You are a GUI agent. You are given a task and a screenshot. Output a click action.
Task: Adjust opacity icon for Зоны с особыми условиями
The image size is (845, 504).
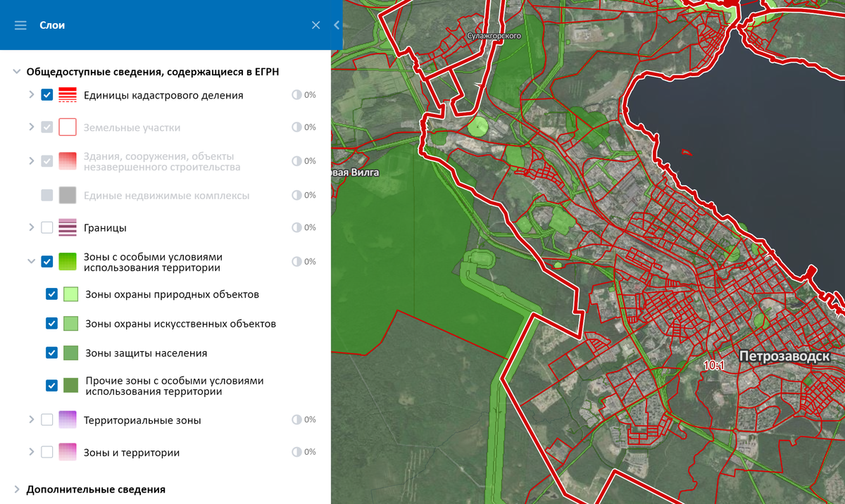[296, 262]
